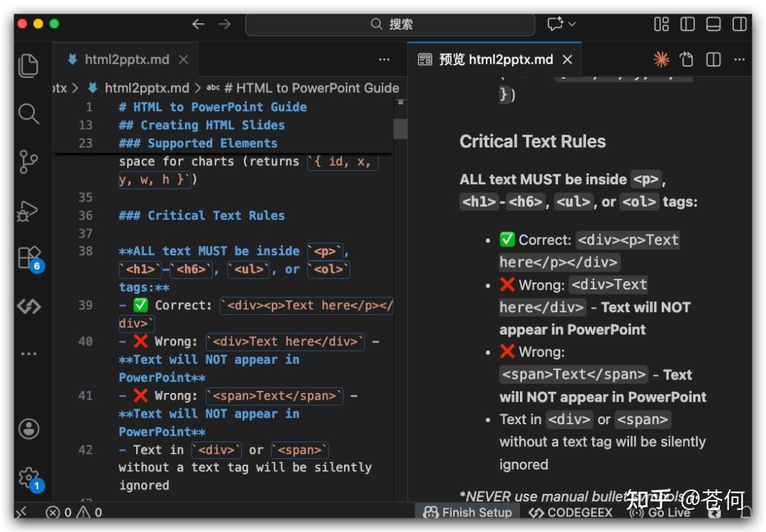Click '<span>Text</span>' on line 41
The image size is (766, 532).
pyautogui.click(x=274, y=396)
